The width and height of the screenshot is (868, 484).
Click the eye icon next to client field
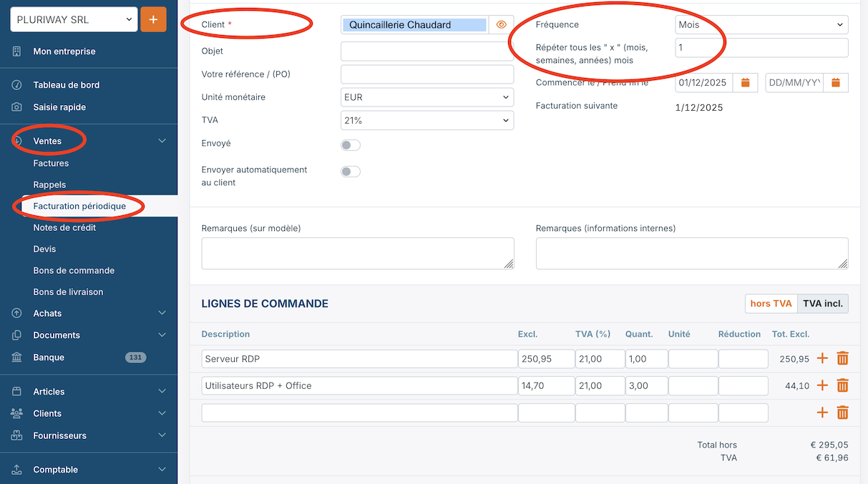coord(501,24)
